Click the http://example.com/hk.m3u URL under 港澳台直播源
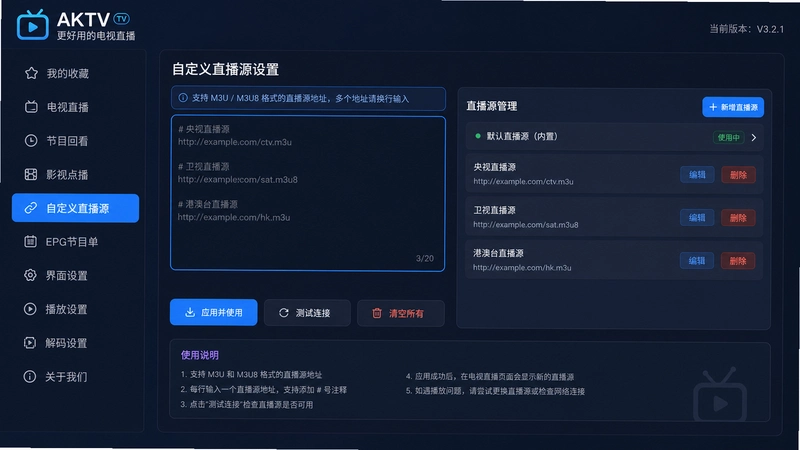Screen dimensions: 800x450 tap(522, 267)
